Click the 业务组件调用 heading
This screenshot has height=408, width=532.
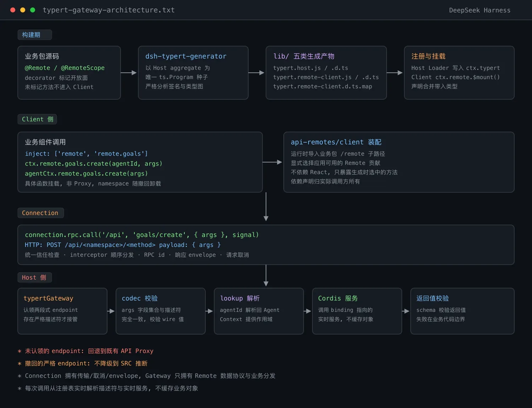[45, 142]
